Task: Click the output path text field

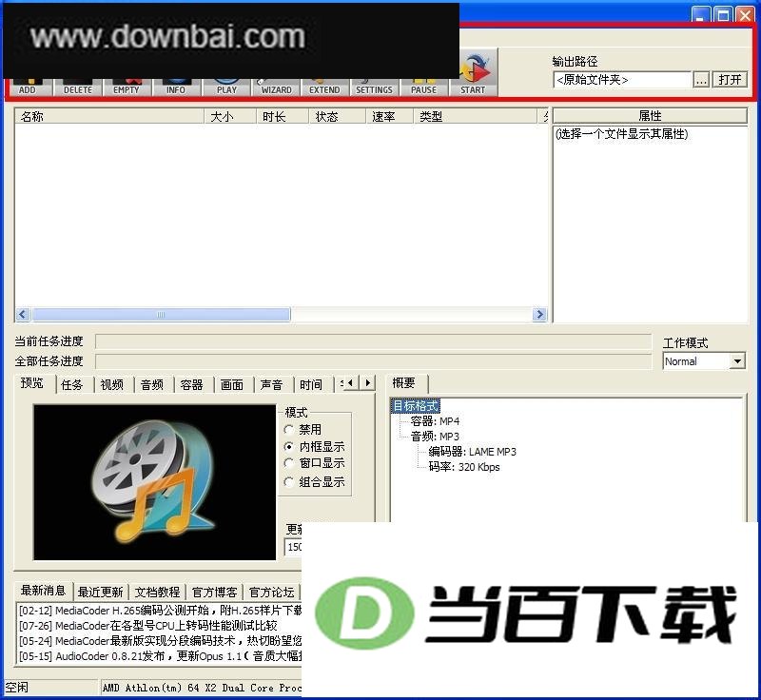Action: click(x=622, y=80)
